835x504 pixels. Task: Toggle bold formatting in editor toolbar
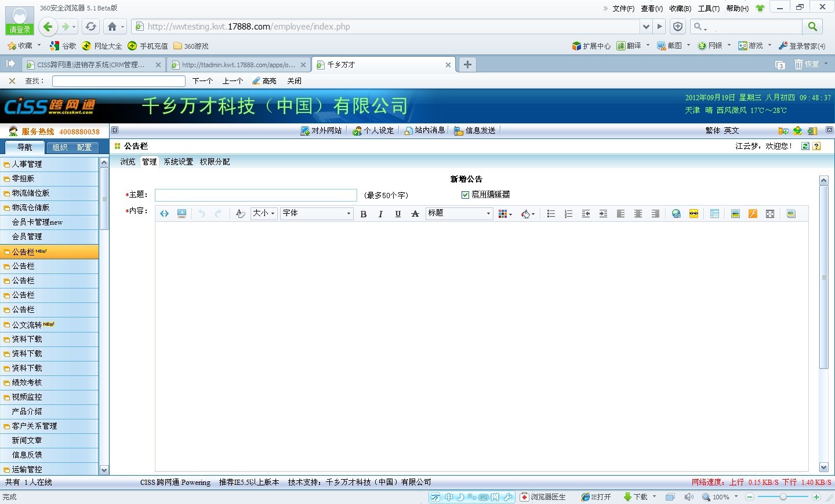coord(364,214)
